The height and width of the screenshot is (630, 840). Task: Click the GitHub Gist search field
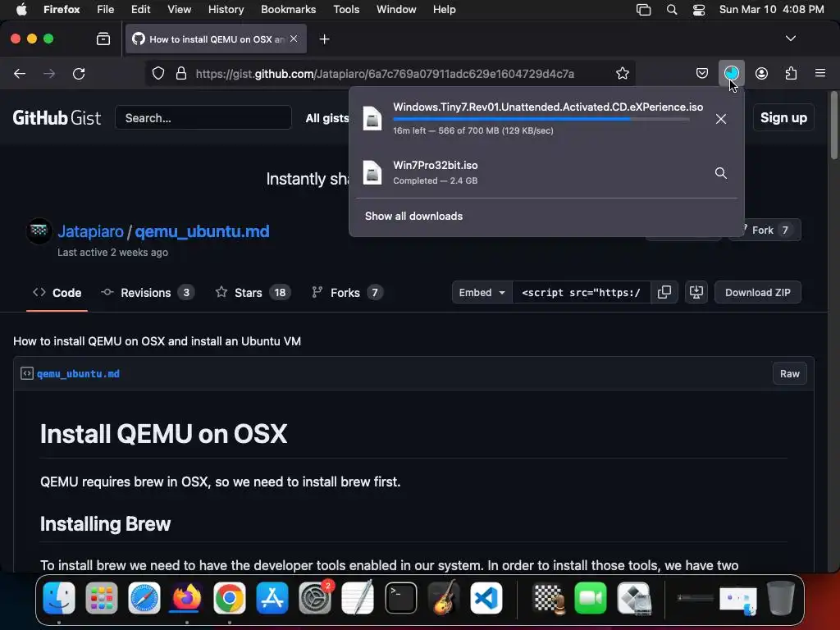coord(203,118)
